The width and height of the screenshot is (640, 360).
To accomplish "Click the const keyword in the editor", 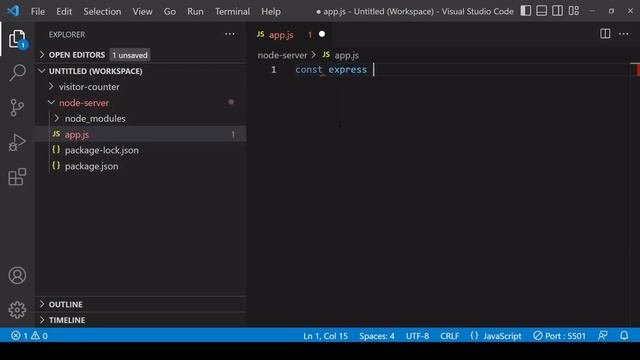I will [309, 70].
